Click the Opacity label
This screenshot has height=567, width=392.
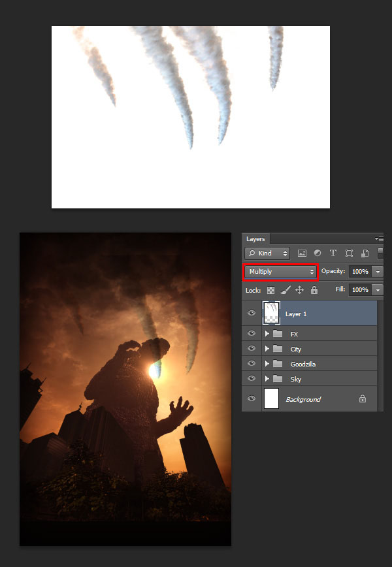(x=333, y=271)
